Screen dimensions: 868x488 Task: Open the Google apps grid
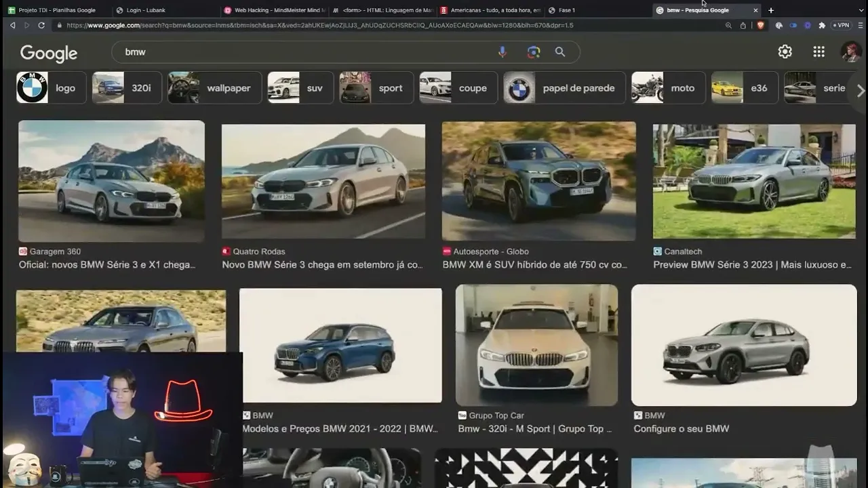818,52
